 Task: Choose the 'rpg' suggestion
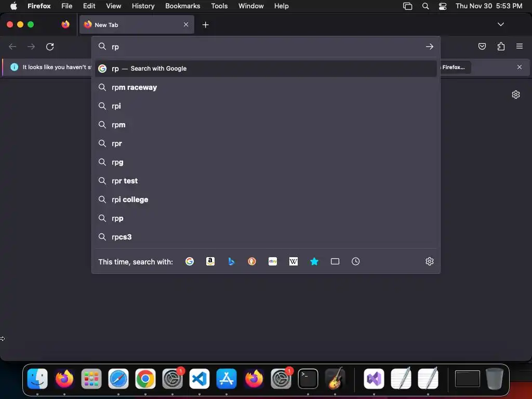coord(265,162)
